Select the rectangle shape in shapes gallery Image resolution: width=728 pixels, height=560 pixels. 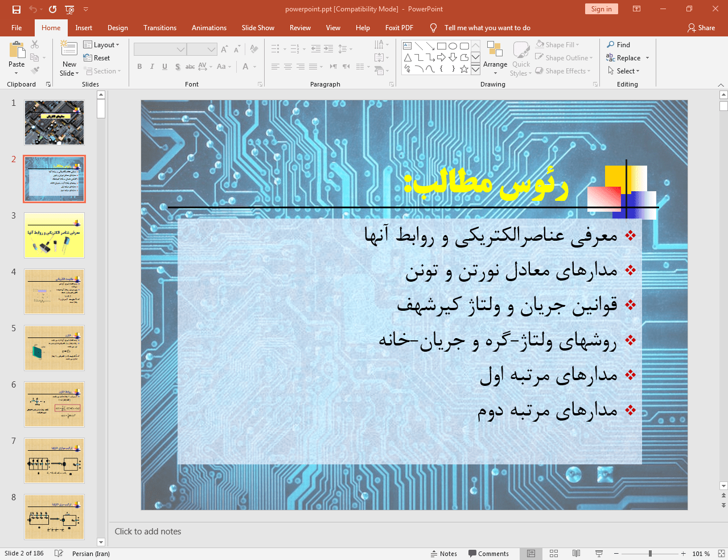(441, 46)
